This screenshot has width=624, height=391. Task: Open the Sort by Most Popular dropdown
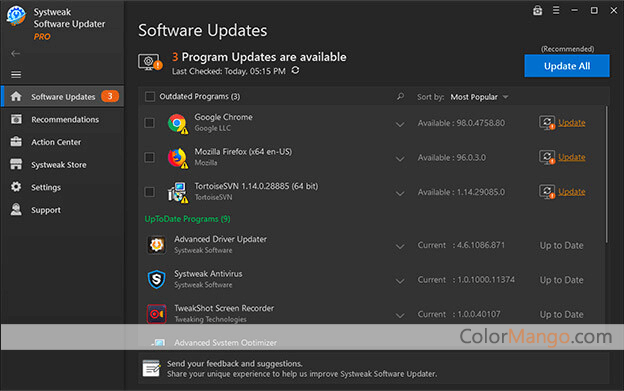[x=479, y=97]
